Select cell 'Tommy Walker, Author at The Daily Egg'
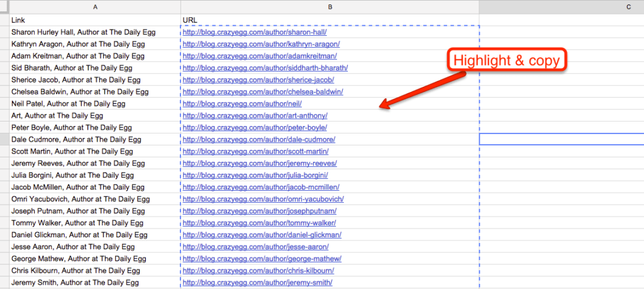The height and width of the screenshot is (289, 644). click(x=95, y=223)
